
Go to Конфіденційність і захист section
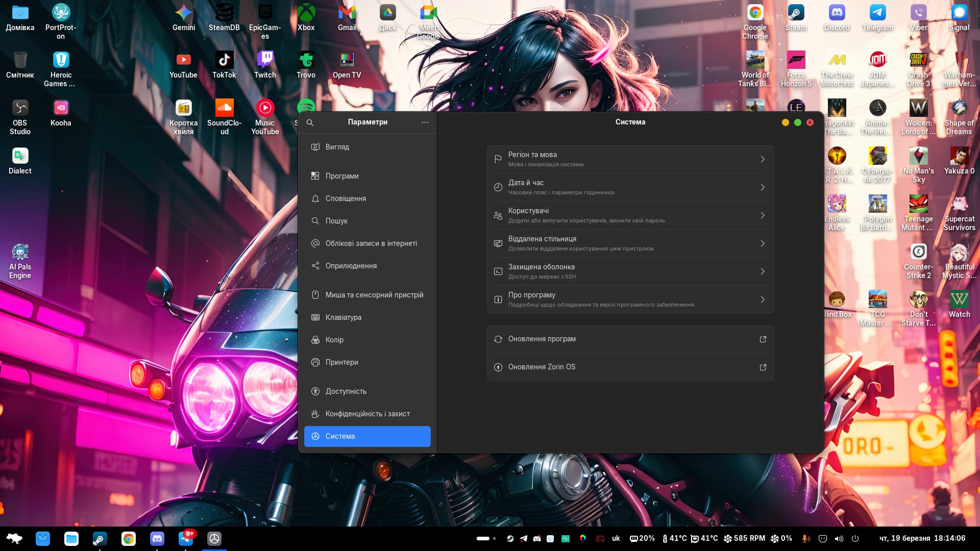coord(367,414)
